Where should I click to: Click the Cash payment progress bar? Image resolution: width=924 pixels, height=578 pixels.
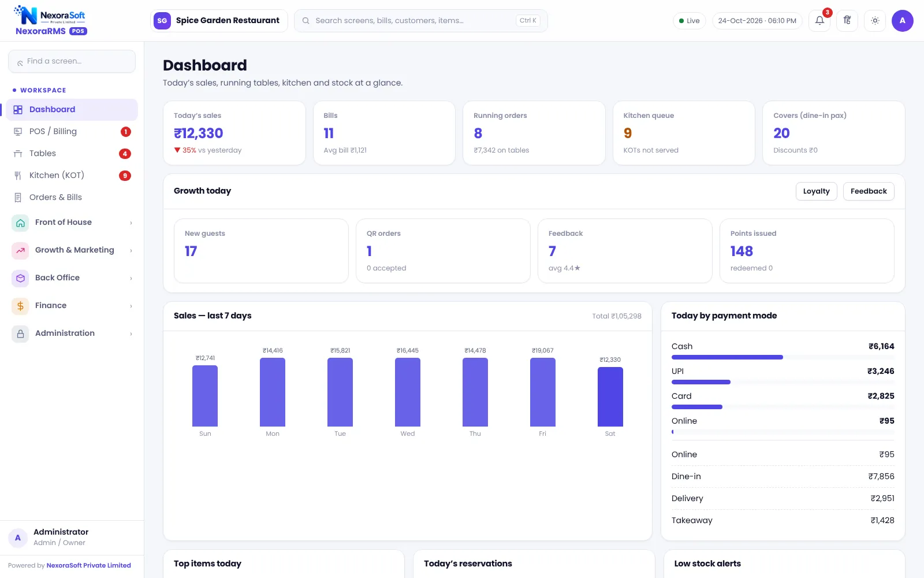[x=783, y=357]
